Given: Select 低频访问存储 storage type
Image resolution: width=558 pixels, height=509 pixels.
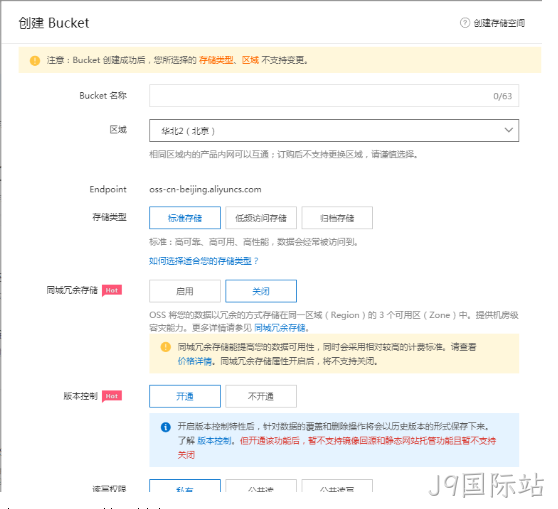Looking at the screenshot, I should (261, 217).
